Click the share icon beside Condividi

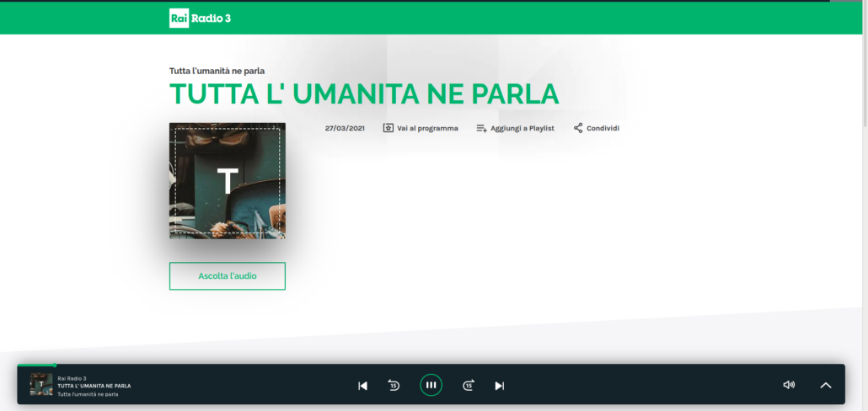click(x=578, y=128)
